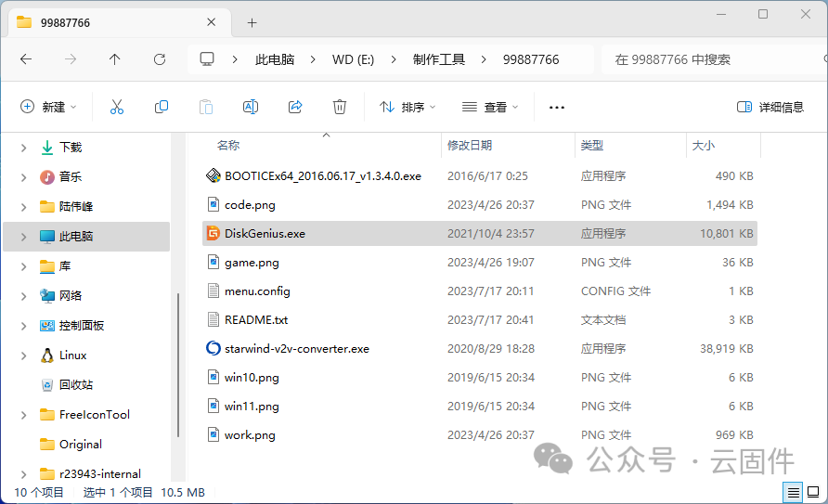Click the BOOTICEx64 exe file icon
This screenshot has height=504, width=828.
point(213,175)
